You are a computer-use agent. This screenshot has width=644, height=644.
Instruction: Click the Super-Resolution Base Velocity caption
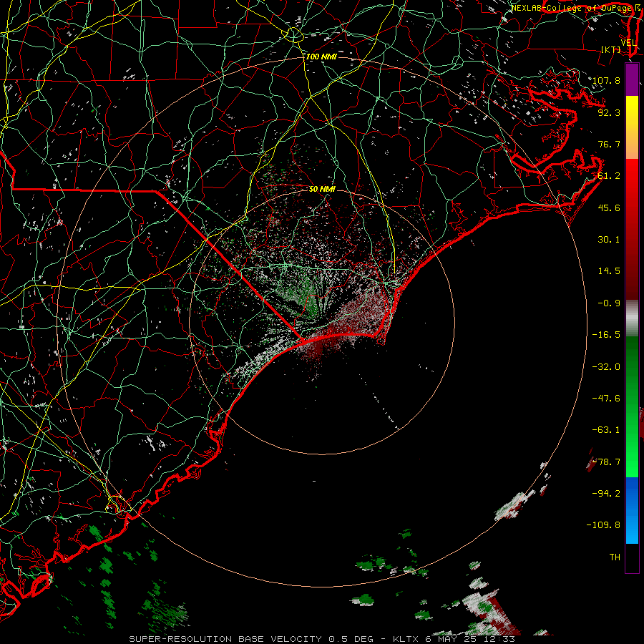point(321,639)
